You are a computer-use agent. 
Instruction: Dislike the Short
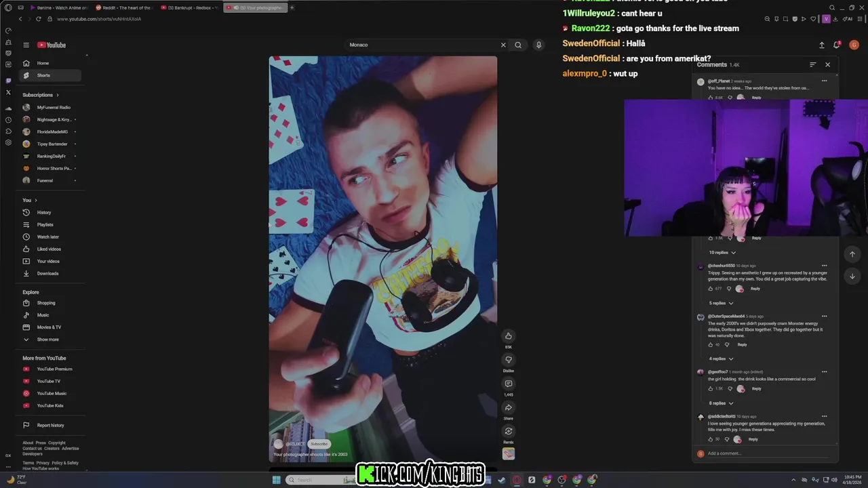[509, 360]
